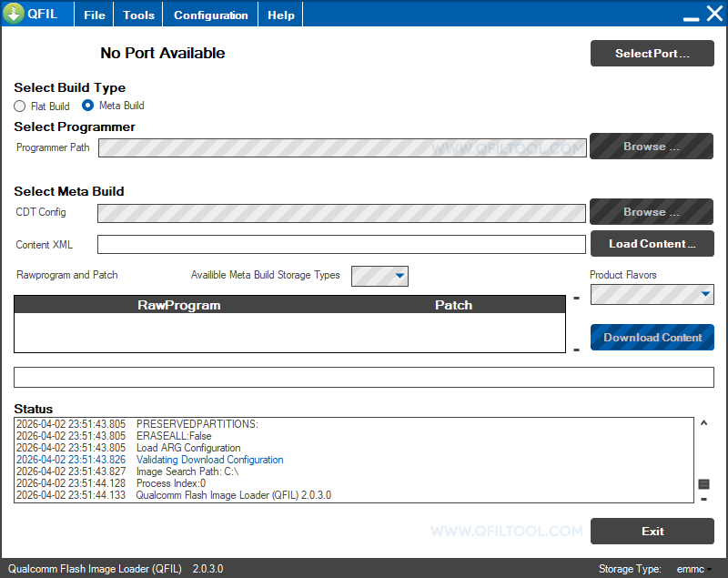Start the Download Content action

pyautogui.click(x=652, y=337)
